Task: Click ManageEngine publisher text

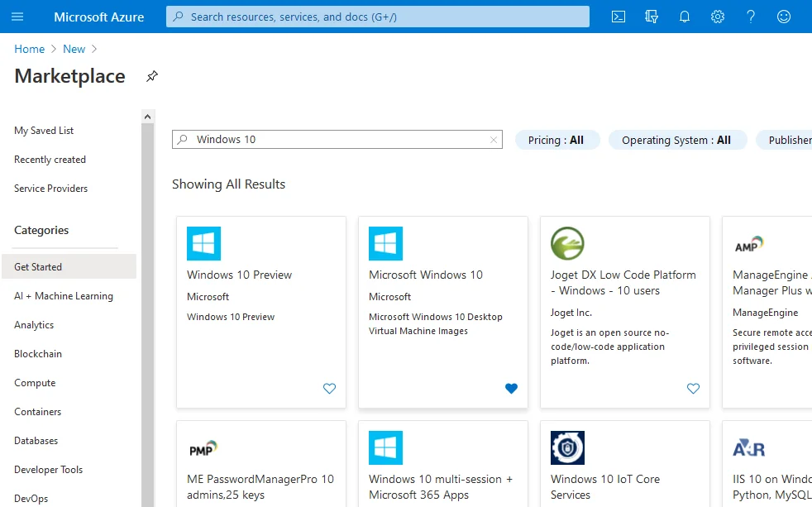Action: coord(766,313)
